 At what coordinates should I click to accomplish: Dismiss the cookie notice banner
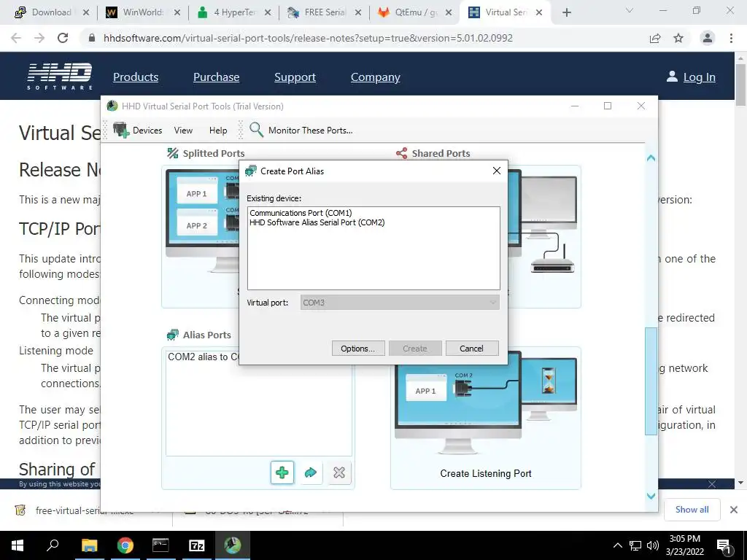tap(712, 484)
